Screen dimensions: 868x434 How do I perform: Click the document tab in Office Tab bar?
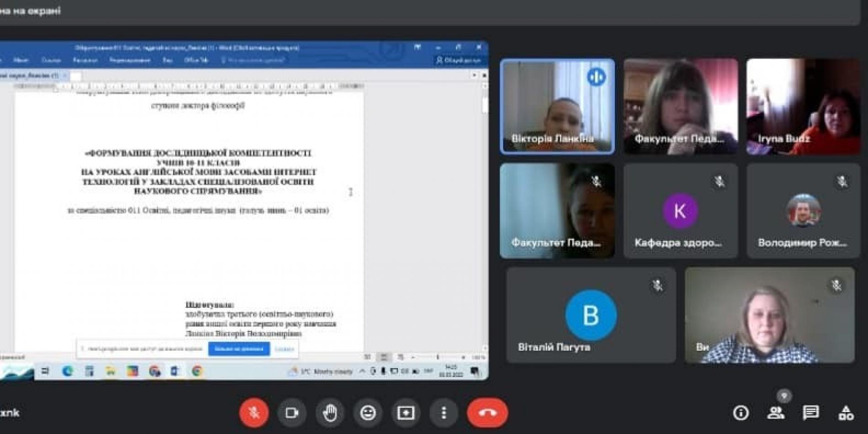coord(34,76)
